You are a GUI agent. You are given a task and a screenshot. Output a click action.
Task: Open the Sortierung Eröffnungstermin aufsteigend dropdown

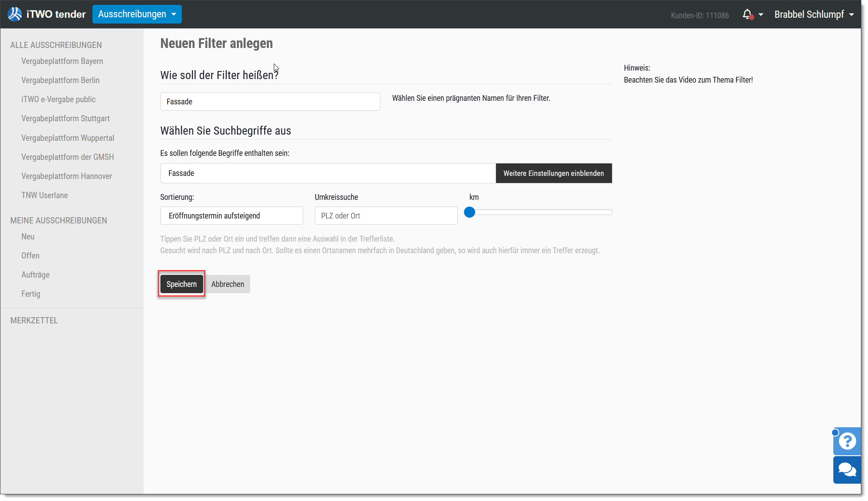232,216
